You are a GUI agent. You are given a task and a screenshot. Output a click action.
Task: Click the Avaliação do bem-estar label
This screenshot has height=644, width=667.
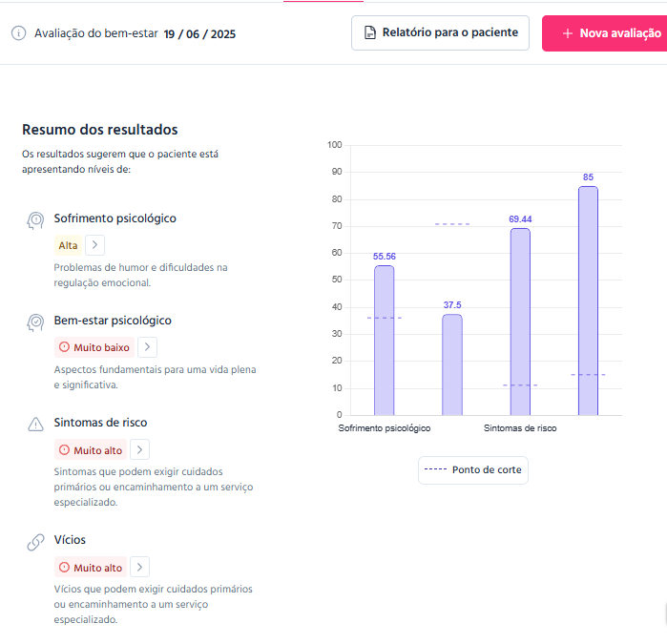[96, 33]
